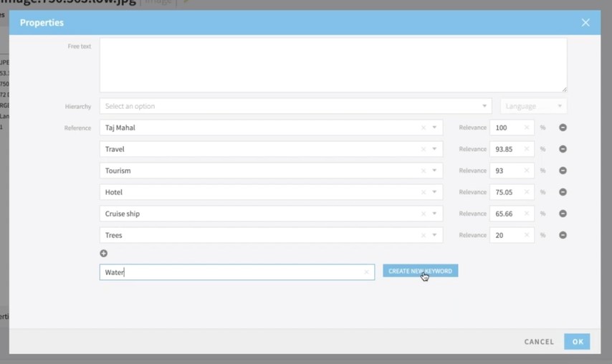Focus the Water keyword input field
Viewport: 612px width, 364px height.
tap(237, 272)
